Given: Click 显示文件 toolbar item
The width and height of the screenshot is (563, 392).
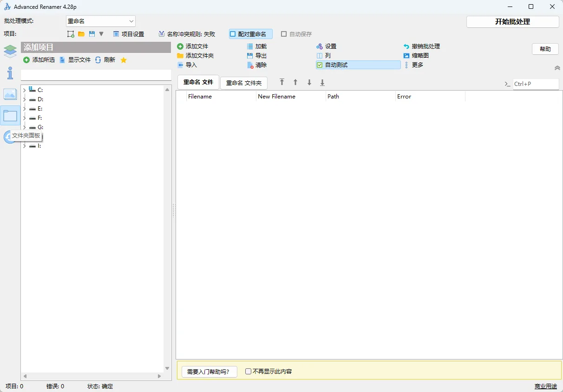Looking at the screenshot, I should 75,60.
